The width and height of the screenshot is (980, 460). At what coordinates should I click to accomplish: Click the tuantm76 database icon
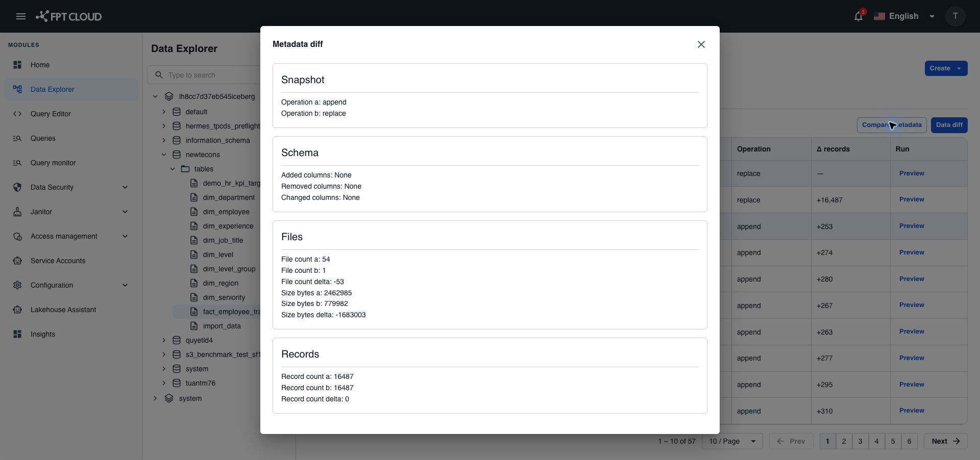pyautogui.click(x=177, y=383)
